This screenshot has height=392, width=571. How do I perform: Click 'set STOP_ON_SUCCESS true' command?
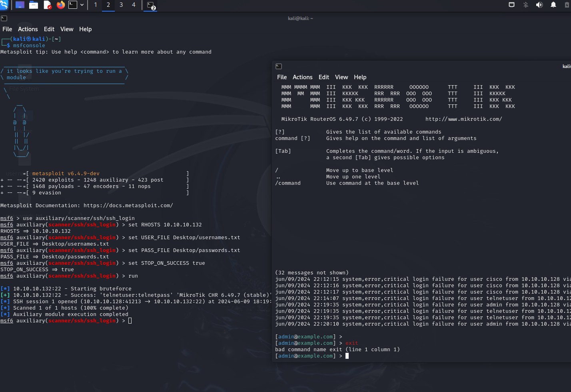[x=167, y=263]
